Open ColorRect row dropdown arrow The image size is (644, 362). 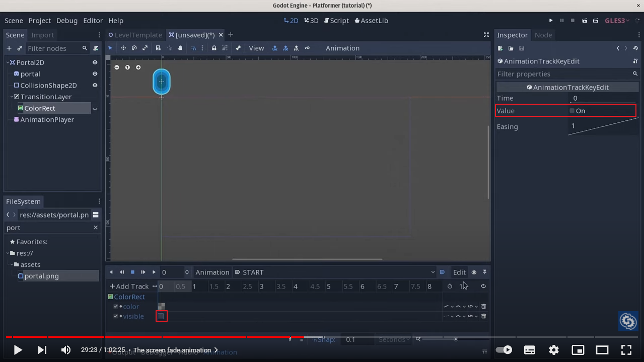point(95,108)
